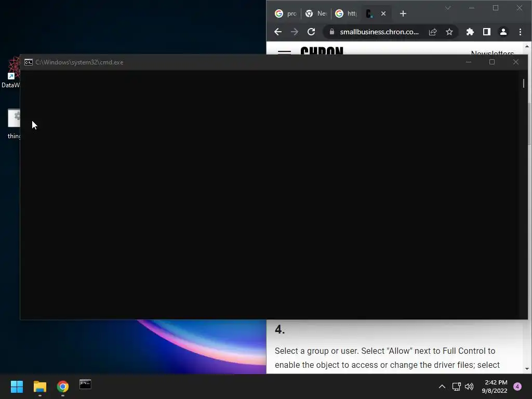Select the DataW desktop shortcut
Viewport: 532px width, 399px height.
[x=10, y=72]
